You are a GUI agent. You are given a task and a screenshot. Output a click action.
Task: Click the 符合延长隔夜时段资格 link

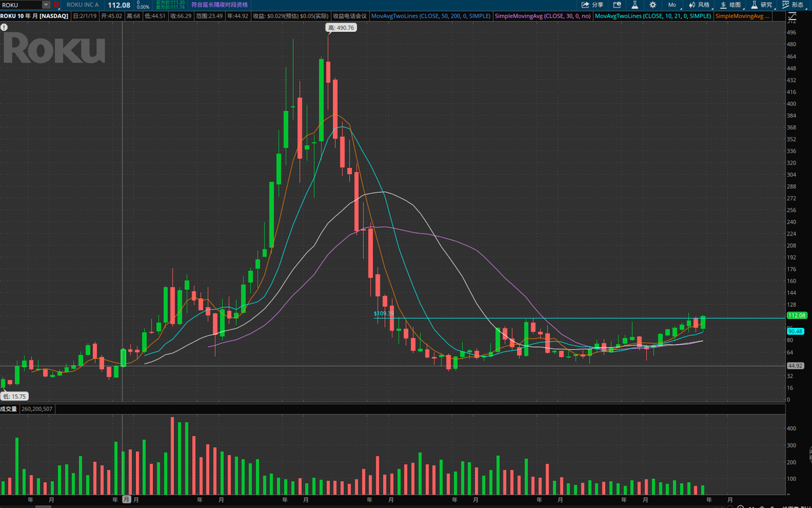[x=220, y=5]
